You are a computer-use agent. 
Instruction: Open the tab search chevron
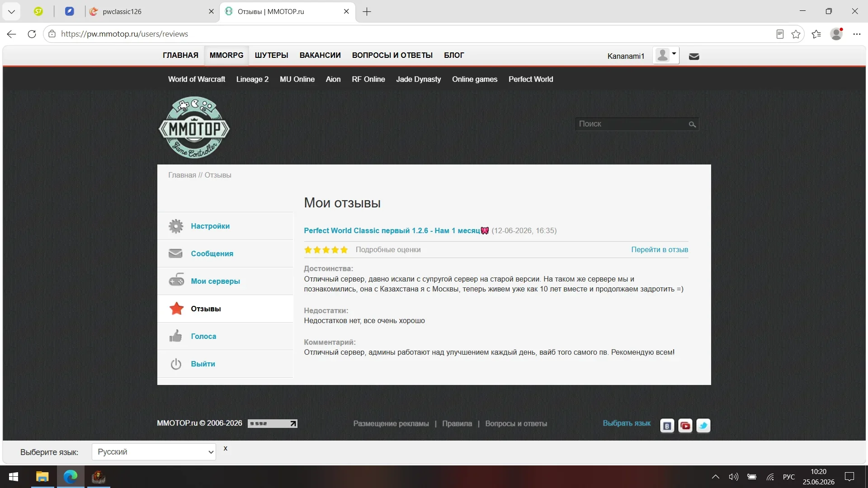click(12, 12)
